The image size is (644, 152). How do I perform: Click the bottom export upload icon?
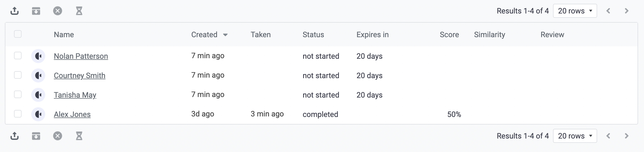coord(15,136)
